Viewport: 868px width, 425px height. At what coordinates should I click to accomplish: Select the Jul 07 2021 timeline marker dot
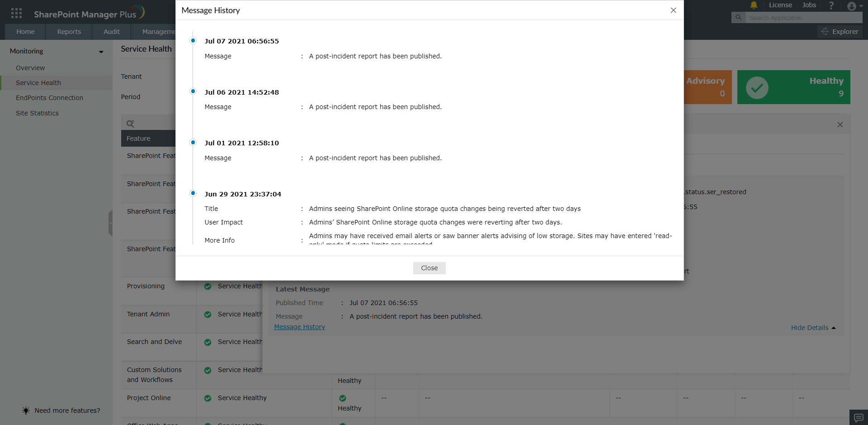[x=193, y=41]
